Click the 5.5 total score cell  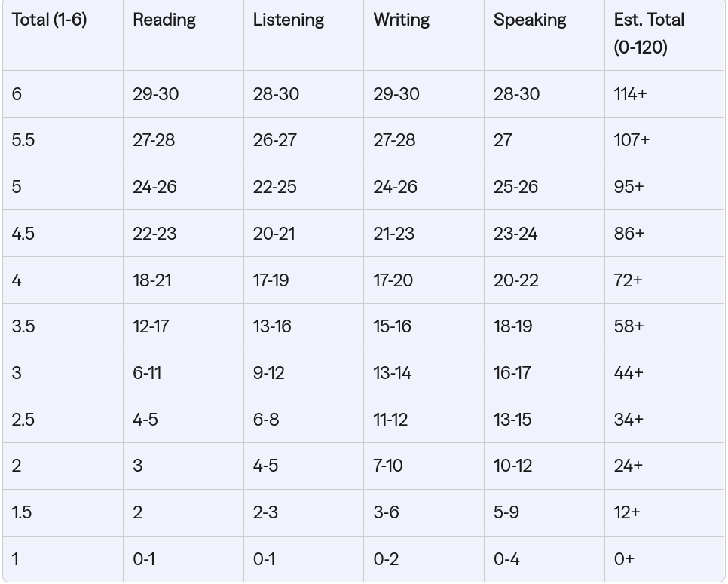pos(23,140)
